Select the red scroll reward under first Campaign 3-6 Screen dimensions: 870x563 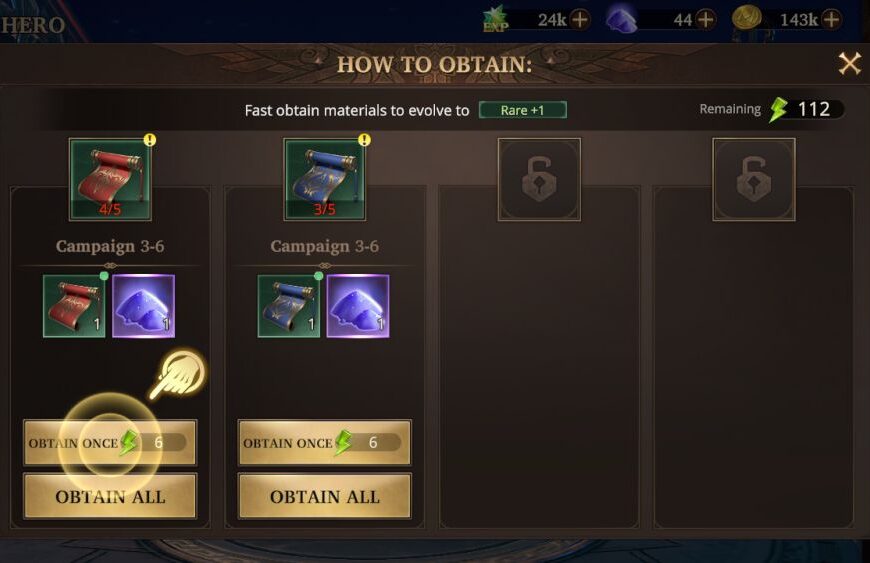74,306
